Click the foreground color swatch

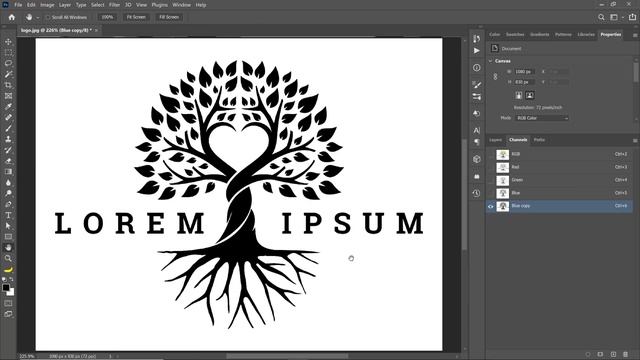coord(6,288)
